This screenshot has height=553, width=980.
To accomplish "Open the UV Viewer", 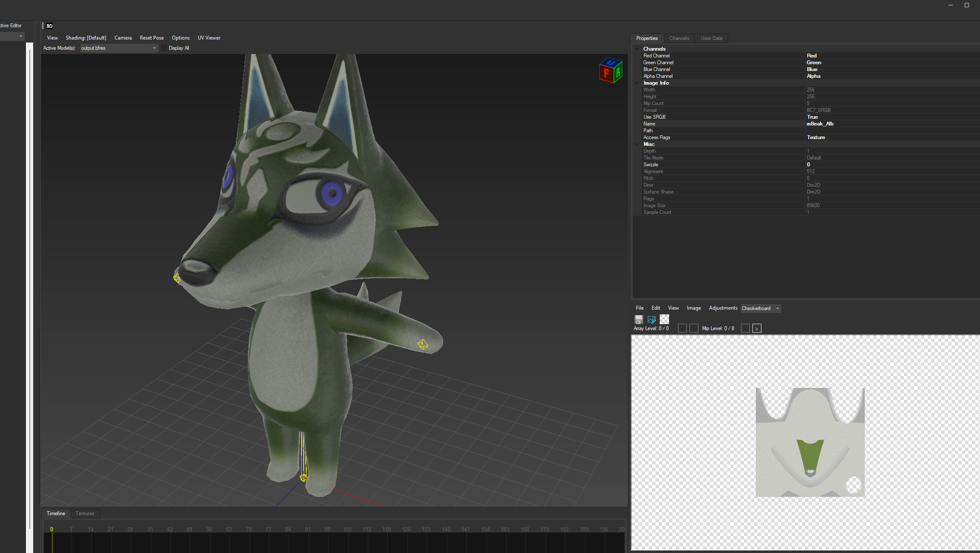I will pyautogui.click(x=209, y=37).
